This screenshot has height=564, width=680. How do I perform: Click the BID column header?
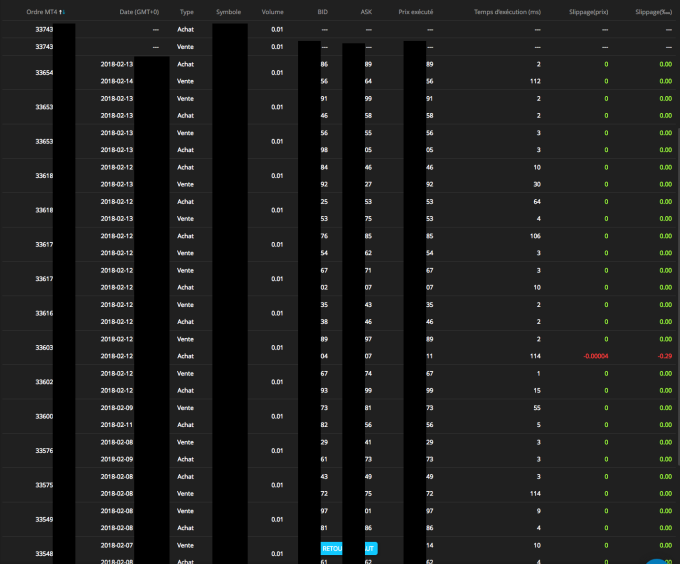coord(323,12)
